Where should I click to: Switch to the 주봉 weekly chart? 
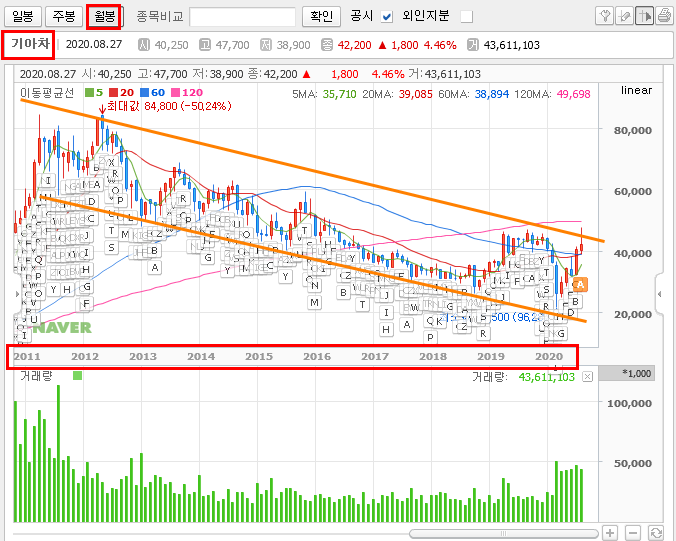[63, 16]
